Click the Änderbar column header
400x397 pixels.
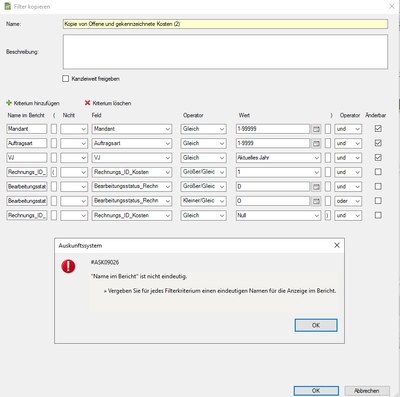tap(376, 115)
